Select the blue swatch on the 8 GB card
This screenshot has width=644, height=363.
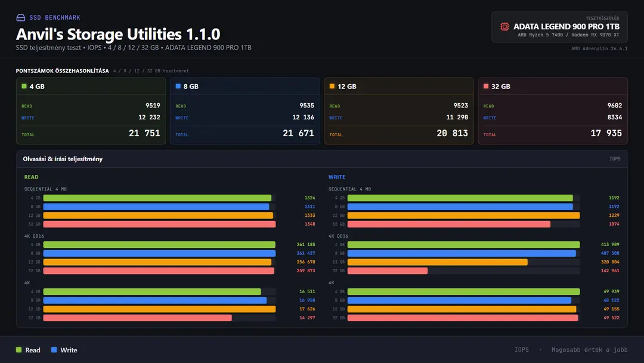(178, 87)
